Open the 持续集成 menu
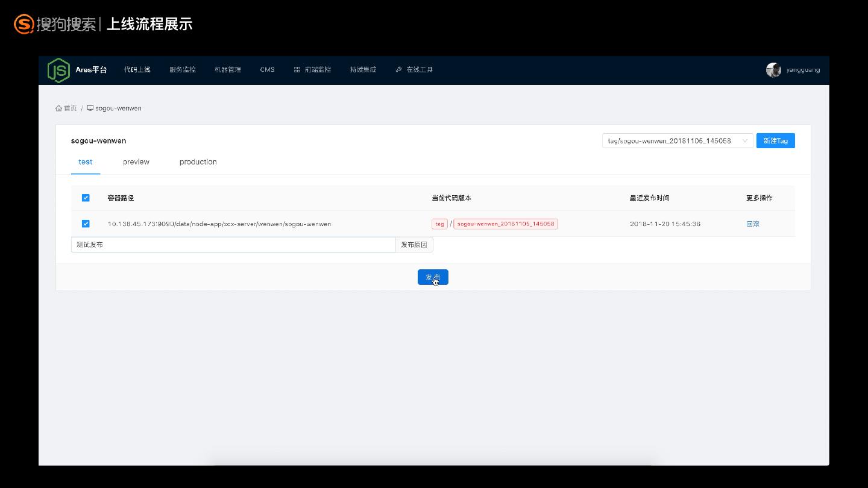The width and height of the screenshot is (868, 488). point(363,70)
